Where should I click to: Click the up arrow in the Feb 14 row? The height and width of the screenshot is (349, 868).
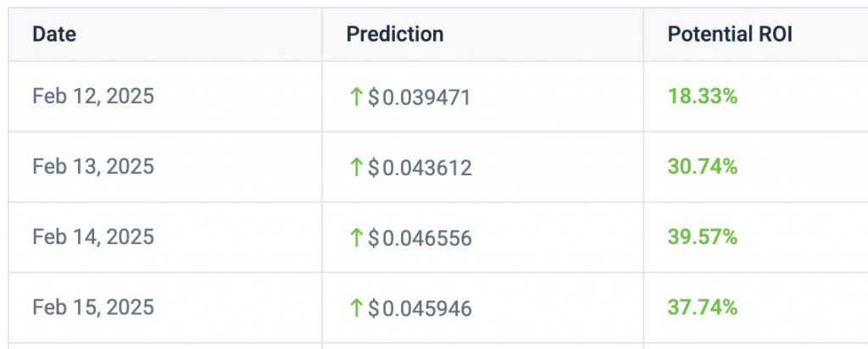click(356, 237)
